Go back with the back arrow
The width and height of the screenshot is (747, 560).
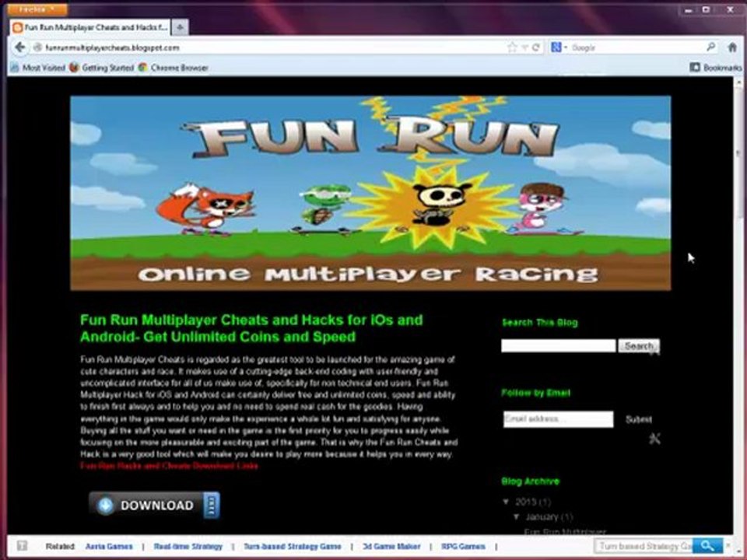pyautogui.click(x=19, y=47)
